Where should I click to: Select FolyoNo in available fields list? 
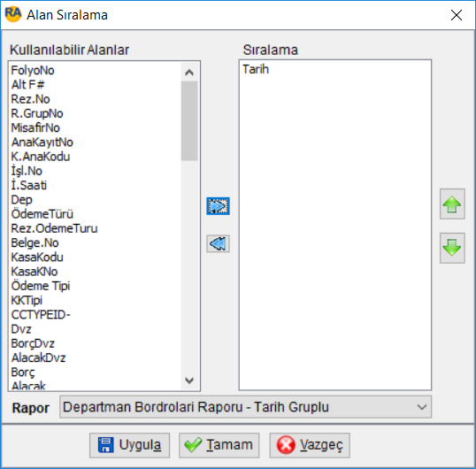[33, 71]
